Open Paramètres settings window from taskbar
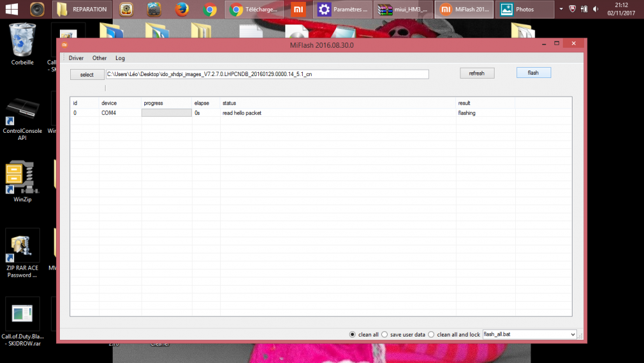The width and height of the screenshot is (644, 363). tap(343, 10)
